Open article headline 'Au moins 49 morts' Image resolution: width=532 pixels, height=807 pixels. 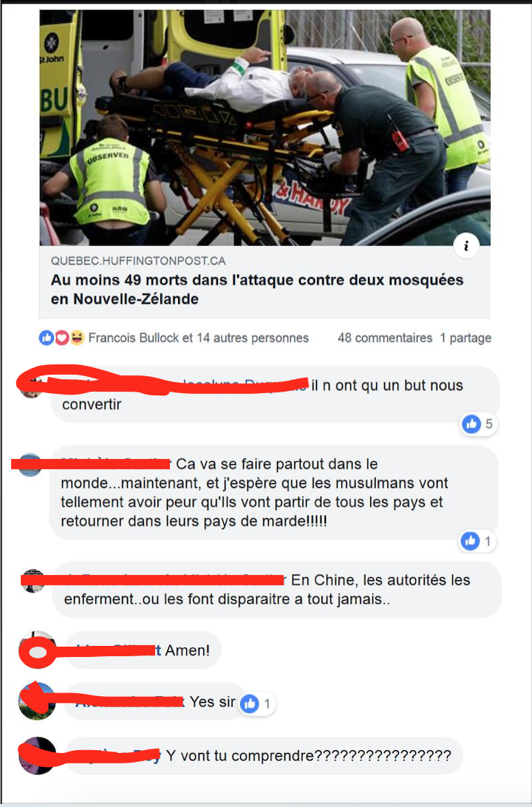(257, 289)
